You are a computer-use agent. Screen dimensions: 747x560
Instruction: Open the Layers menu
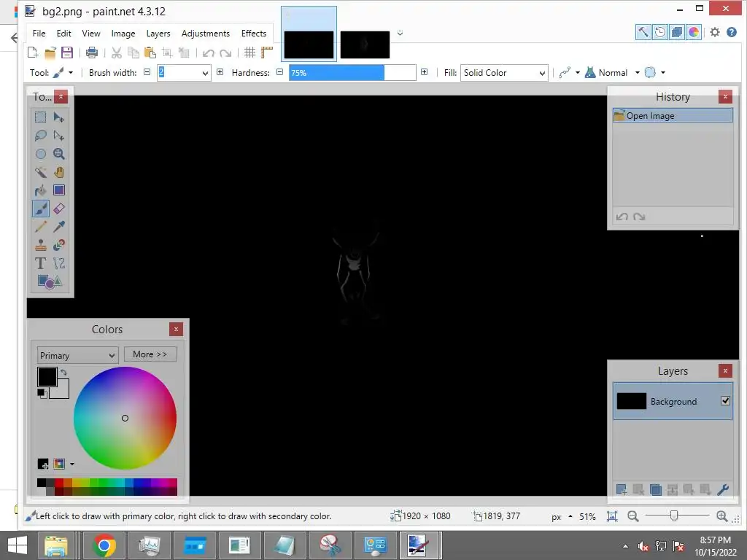click(158, 34)
